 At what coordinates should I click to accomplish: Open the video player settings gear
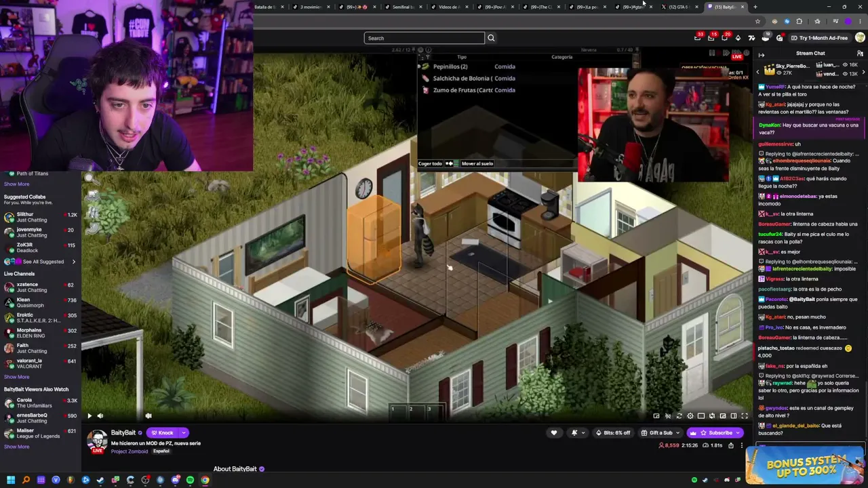click(x=690, y=416)
